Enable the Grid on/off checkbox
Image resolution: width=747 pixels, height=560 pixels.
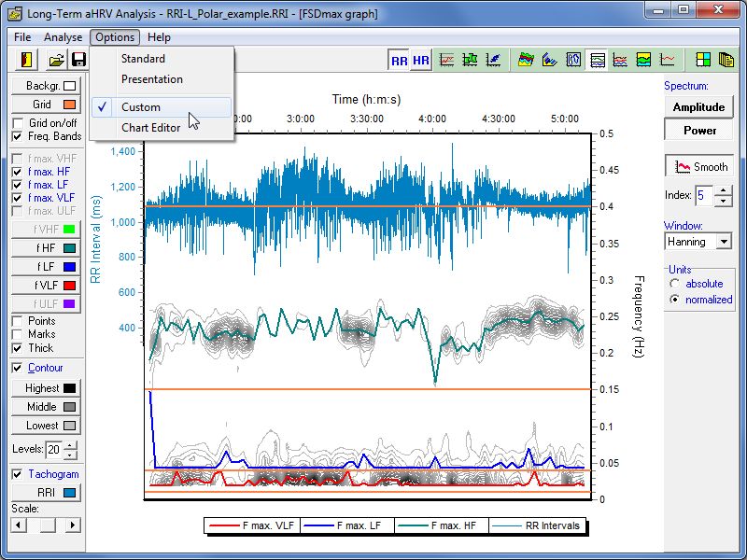click(19, 123)
